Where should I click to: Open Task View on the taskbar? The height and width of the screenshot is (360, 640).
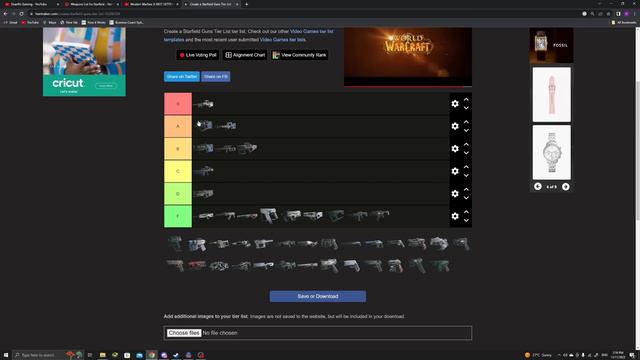90,355
